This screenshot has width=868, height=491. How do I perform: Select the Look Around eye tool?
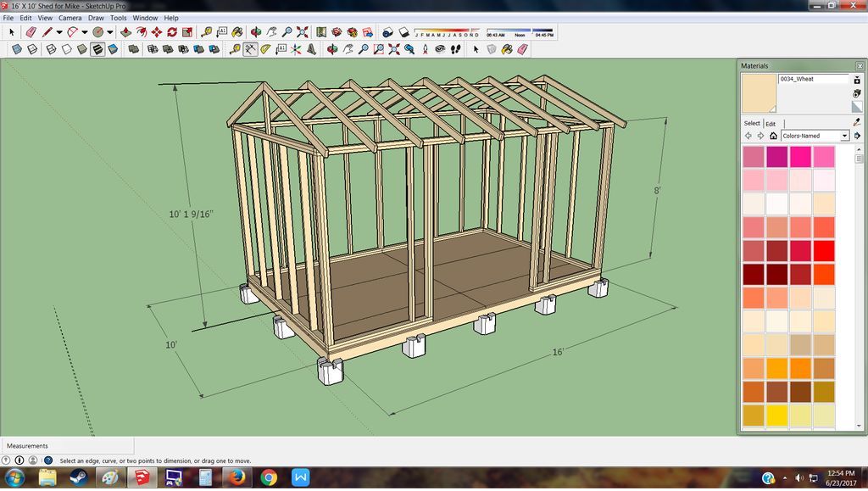point(440,49)
